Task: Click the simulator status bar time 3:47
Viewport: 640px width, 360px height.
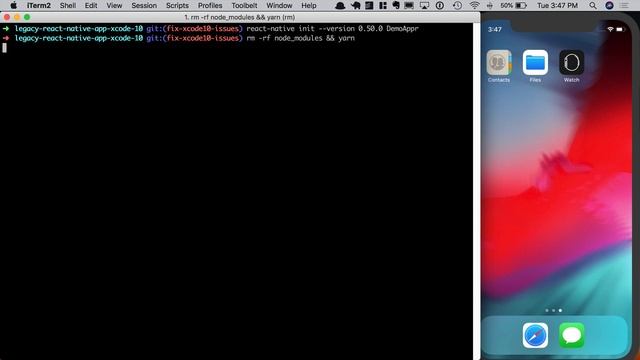Action: click(495, 29)
